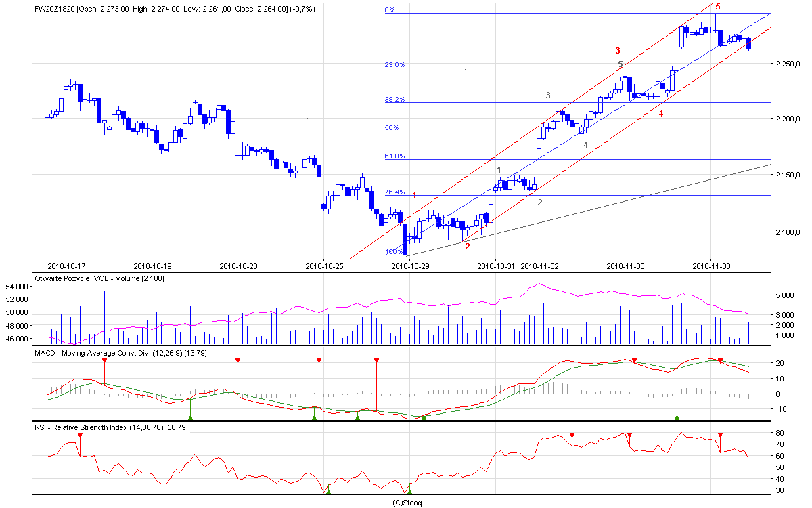Select the red wave 5 label at chart top
This screenshot has height=508, width=812.
(x=718, y=7)
